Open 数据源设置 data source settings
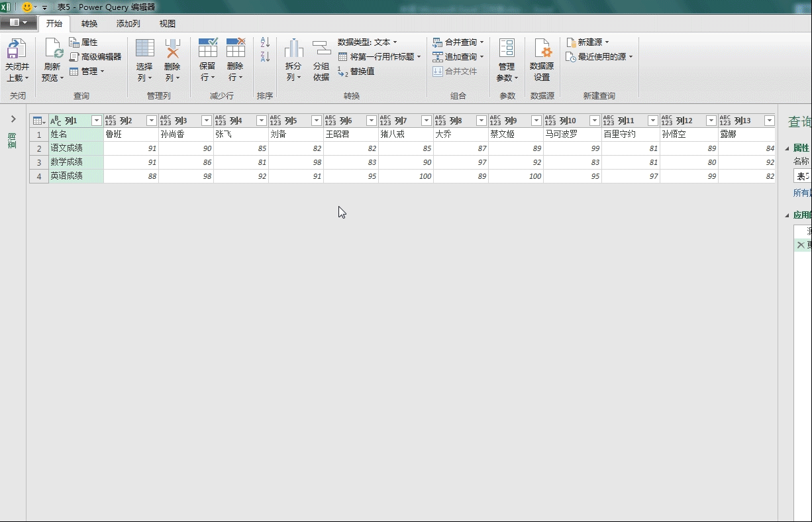812x522 pixels. (542, 60)
